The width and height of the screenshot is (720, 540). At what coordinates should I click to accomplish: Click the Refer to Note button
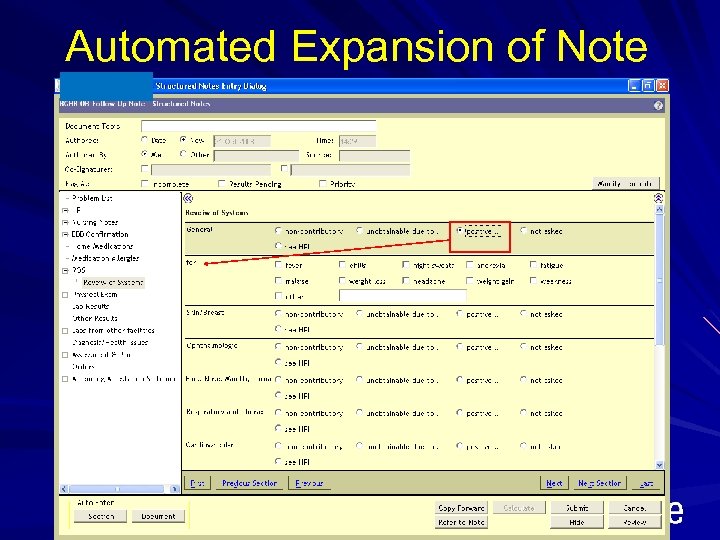coord(461,522)
